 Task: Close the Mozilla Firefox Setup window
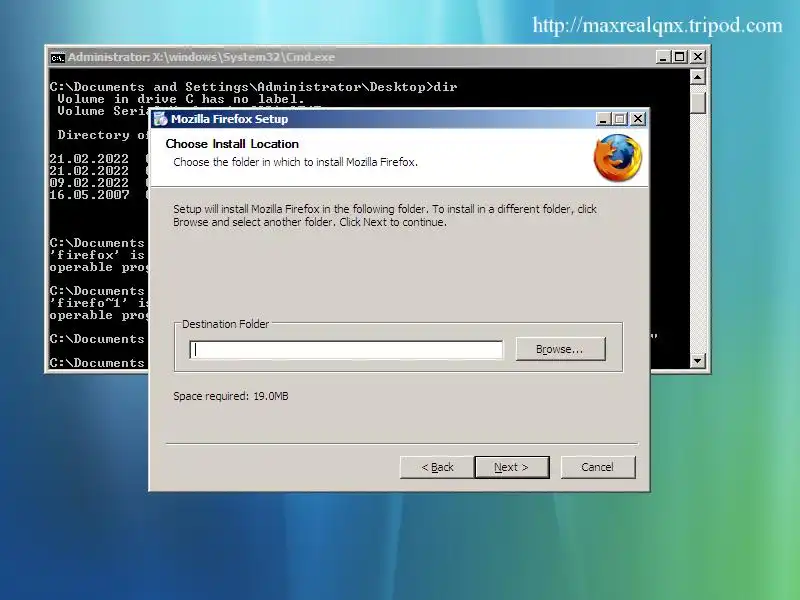pos(638,119)
